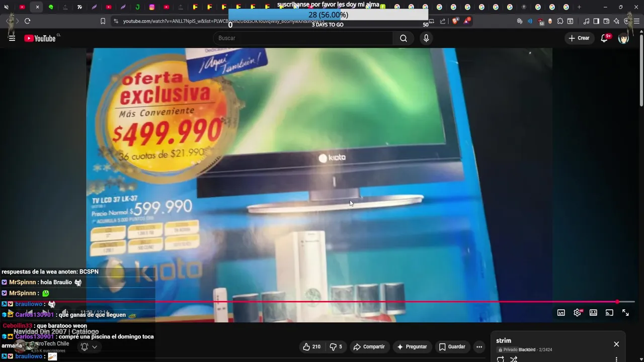The image size is (644, 362).
Task: Open the Blackbird channel link in playlist
Action: click(527, 349)
